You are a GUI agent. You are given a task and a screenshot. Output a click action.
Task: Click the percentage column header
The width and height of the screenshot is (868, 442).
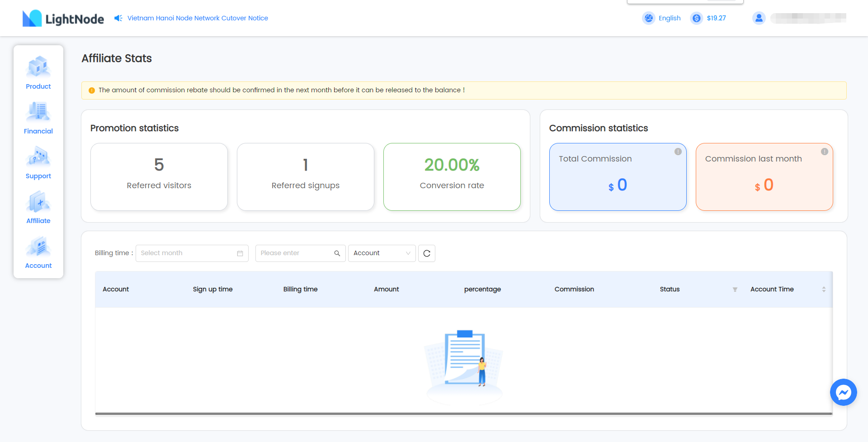point(482,289)
